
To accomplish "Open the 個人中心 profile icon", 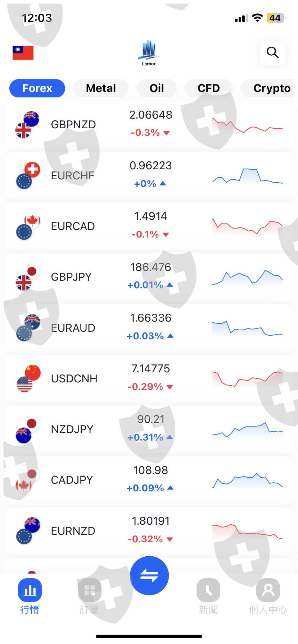I will (268, 590).
